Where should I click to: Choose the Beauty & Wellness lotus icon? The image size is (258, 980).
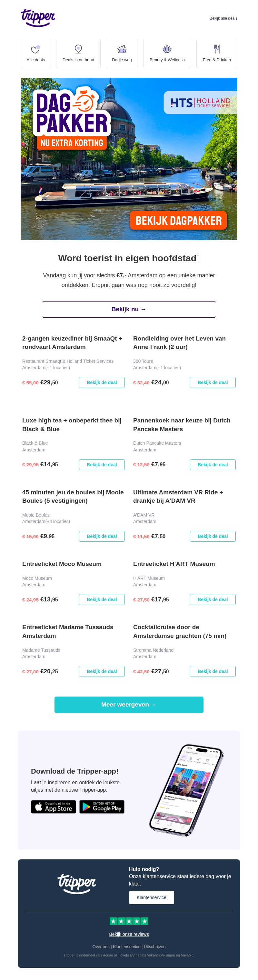[167, 49]
